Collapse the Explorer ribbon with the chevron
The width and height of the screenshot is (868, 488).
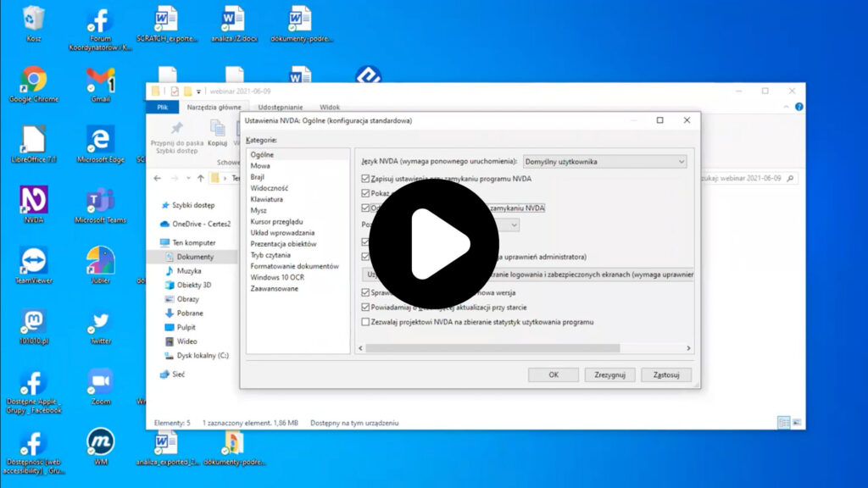pos(786,107)
